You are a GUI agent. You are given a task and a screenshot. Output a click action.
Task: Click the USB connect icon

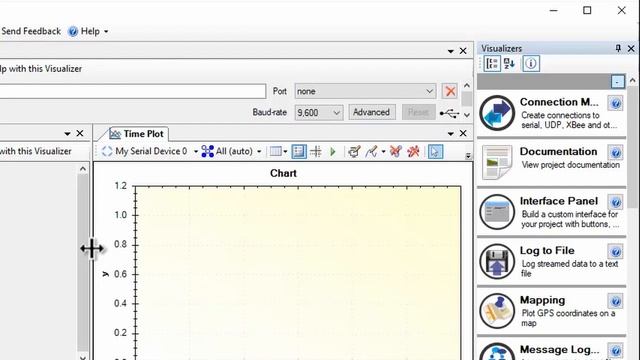point(449,113)
